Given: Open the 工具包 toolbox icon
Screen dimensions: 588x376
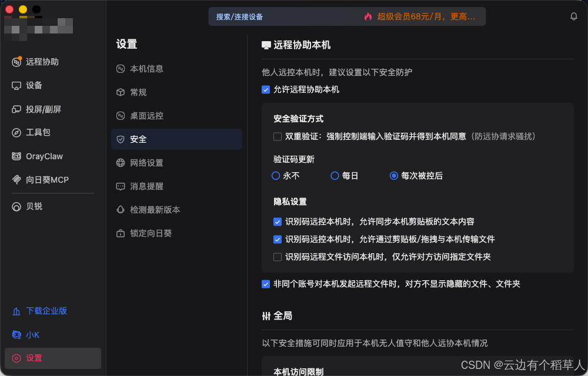Looking at the screenshot, I should [16, 133].
